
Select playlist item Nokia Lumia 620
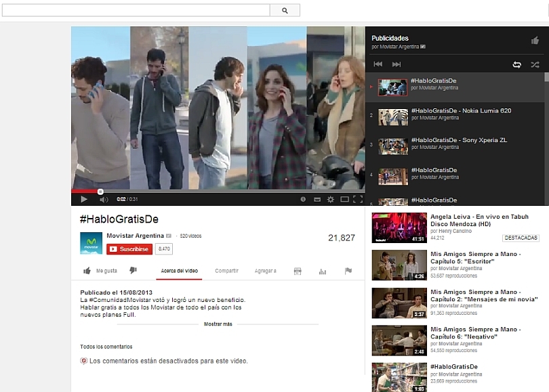click(x=455, y=117)
